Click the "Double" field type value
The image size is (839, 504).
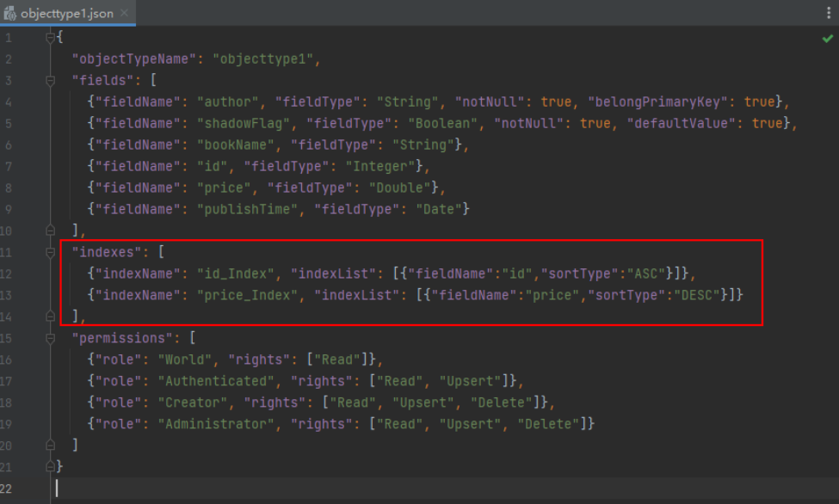399,187
